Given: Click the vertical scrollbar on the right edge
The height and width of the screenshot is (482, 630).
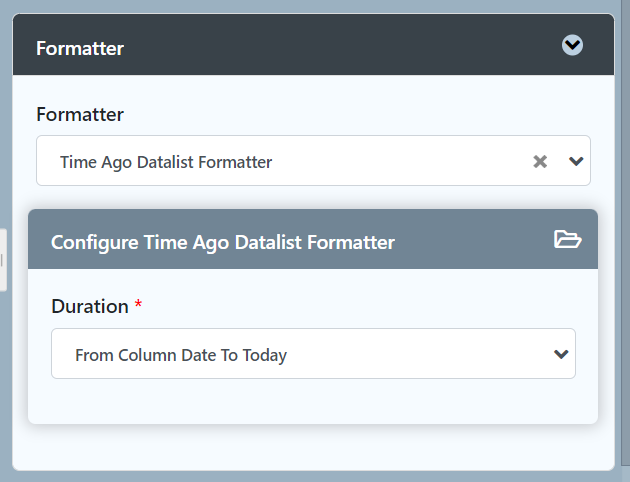Looking at the screenshot, I should (x=626, y=233).
